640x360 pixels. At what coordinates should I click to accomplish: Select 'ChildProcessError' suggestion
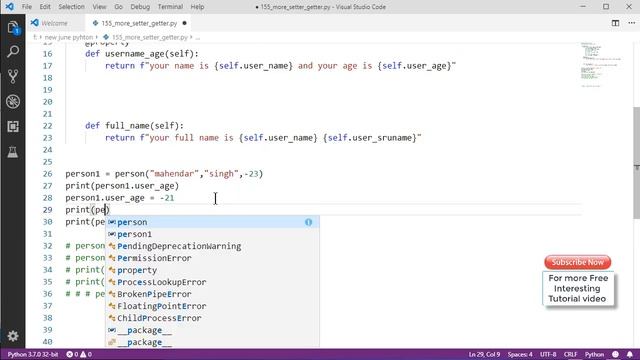click(x=212, y=318)
